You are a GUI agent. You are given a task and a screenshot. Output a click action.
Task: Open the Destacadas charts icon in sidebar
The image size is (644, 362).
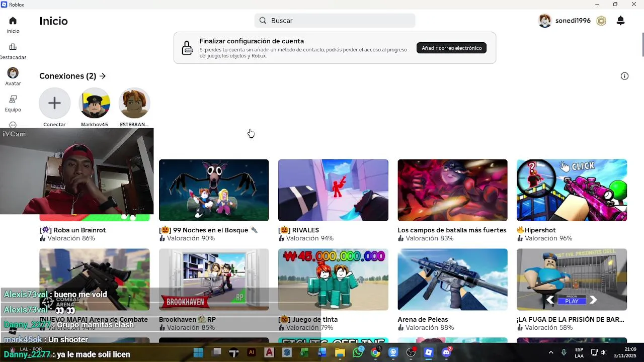[x=13, y=47]
